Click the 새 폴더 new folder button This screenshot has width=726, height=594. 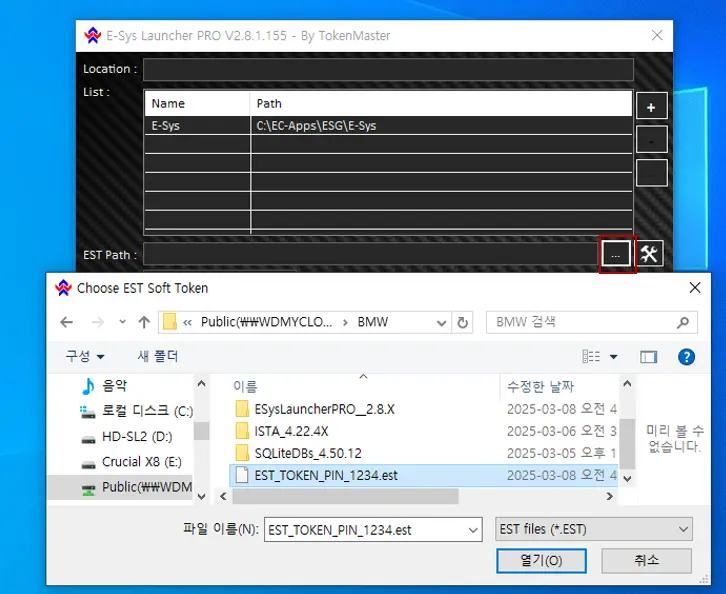pyautogui.click(x=157, y=356)
